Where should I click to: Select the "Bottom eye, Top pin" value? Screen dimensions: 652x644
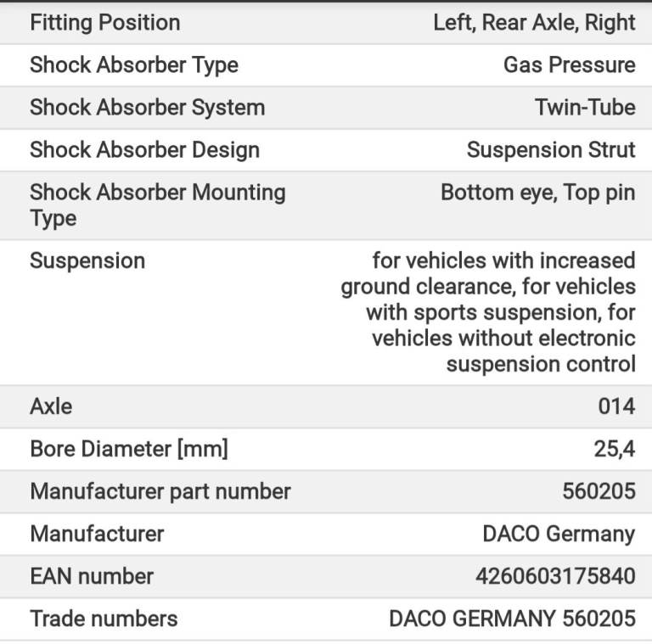coord(537,193)
